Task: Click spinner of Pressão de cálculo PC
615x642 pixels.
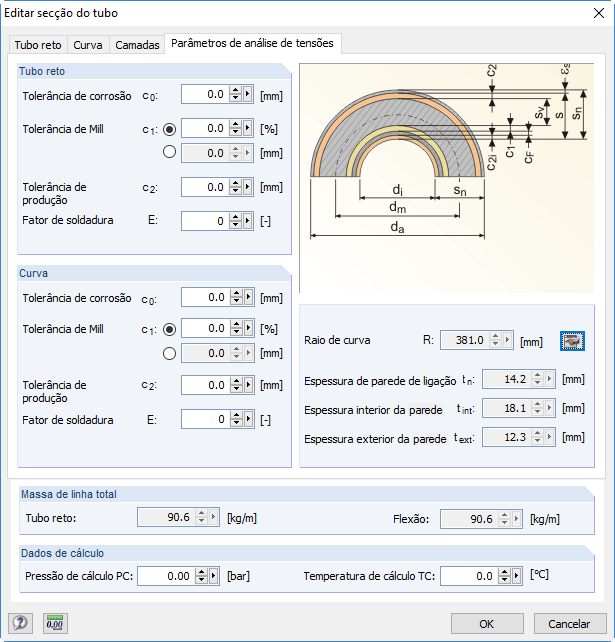Action: (x=201, y=576)
